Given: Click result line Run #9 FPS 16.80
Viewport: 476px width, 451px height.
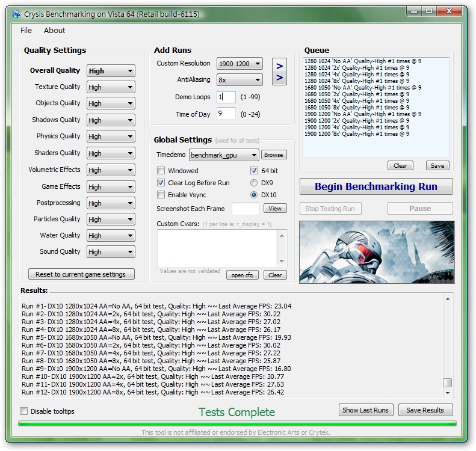Looking at the screenshot, I should click(x=156, y=369).
